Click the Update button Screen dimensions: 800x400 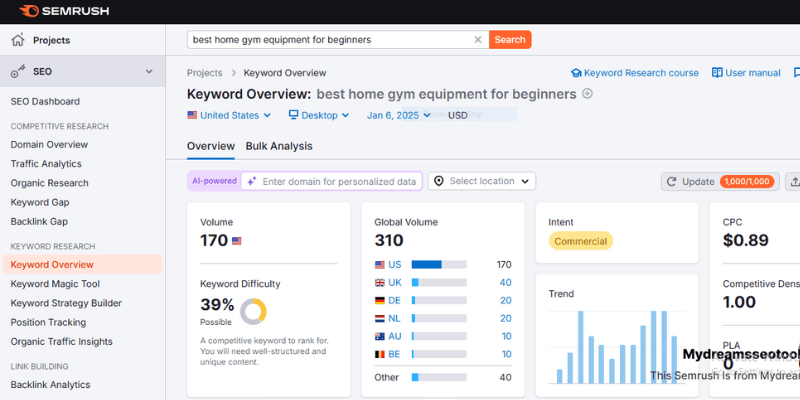(720, 182)
